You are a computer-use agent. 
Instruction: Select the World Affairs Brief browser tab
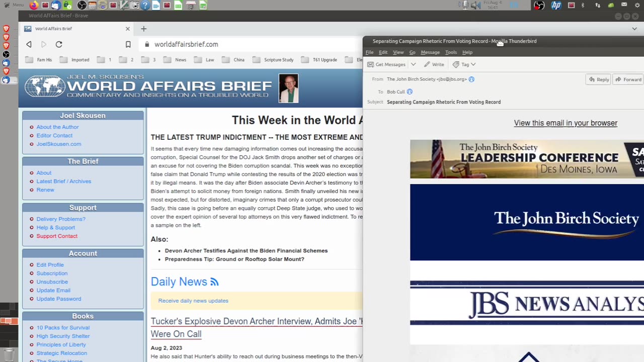click(77, 29)
